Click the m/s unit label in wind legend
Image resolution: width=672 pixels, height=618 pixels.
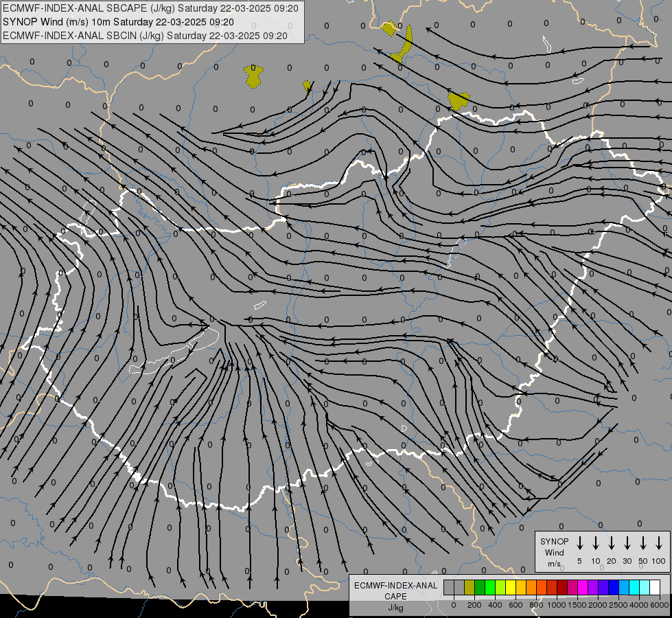554,564
